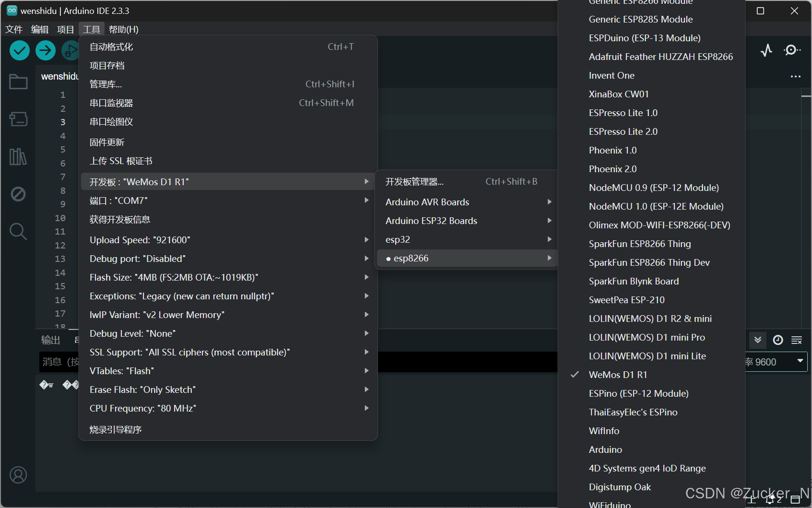The width and height of the screenshot is (812, 508).
Task: Click the serial message input field
Action: [x=59, y=362]
